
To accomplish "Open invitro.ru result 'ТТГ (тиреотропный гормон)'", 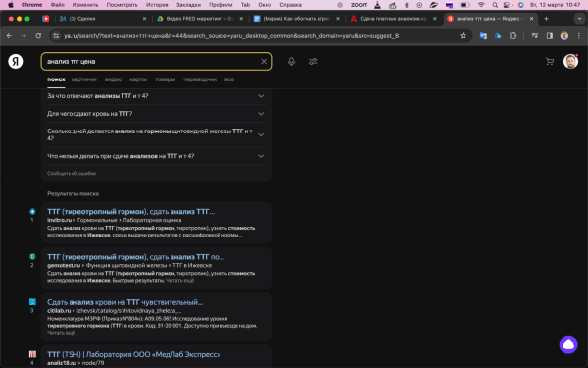I will point(131,212).
